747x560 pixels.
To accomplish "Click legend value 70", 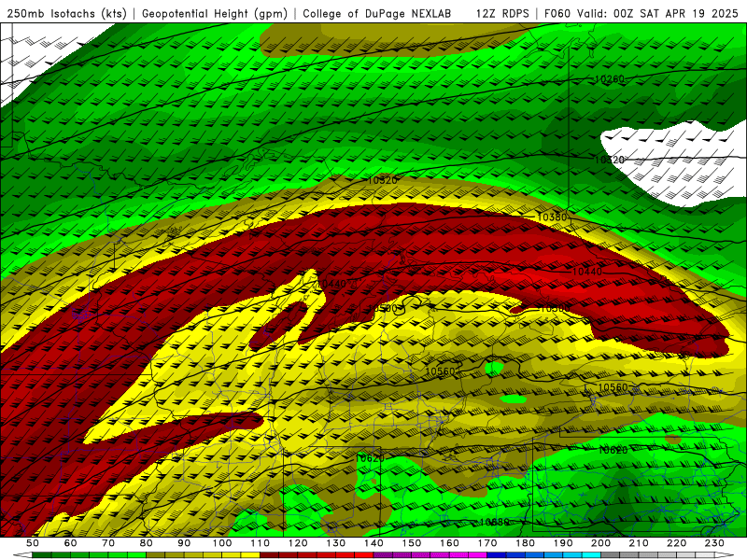I will tap(108, 543).
